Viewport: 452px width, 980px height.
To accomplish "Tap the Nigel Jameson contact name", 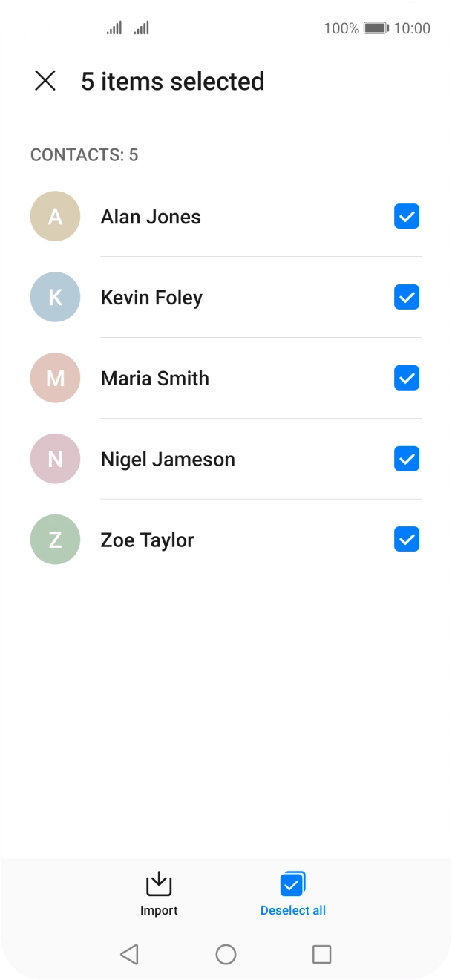I will [x=168, y=460].
